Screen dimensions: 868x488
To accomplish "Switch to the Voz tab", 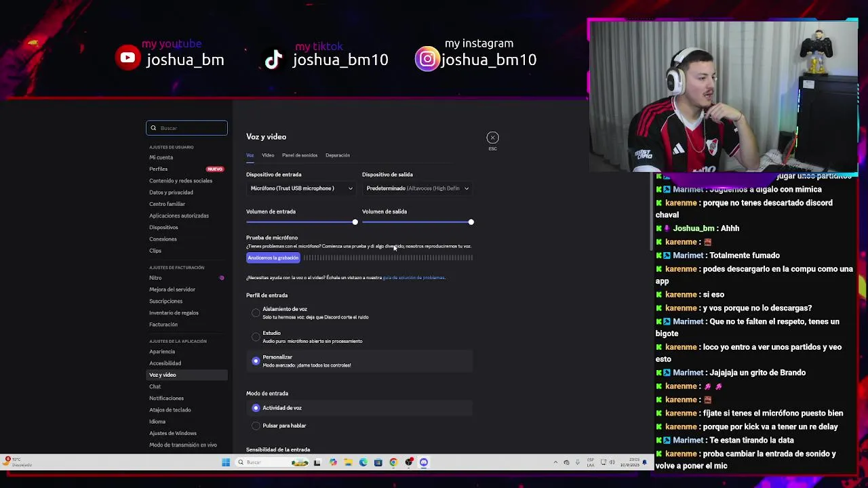I will tap(250, 155).
